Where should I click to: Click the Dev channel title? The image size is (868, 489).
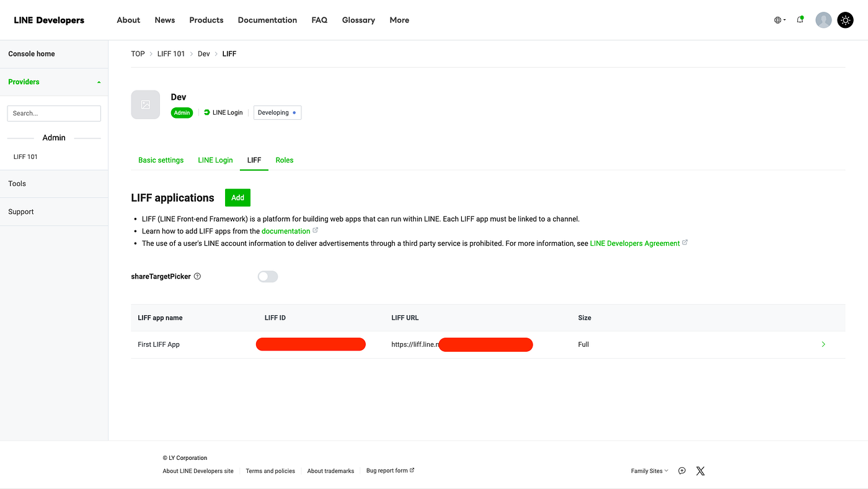179,97
